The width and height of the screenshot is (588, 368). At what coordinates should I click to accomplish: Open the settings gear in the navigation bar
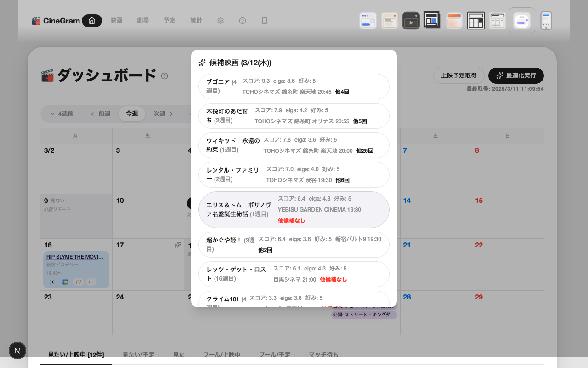coord(220,21)
